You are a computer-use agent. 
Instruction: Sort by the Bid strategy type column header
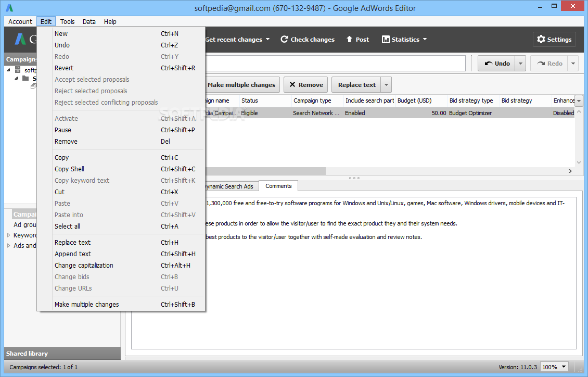(474, 100)
